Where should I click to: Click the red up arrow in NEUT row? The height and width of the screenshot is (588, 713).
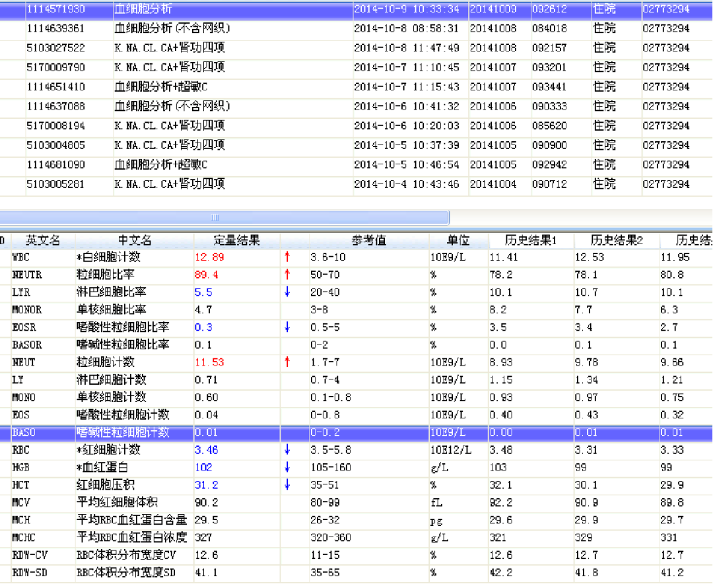click(287, 362)
